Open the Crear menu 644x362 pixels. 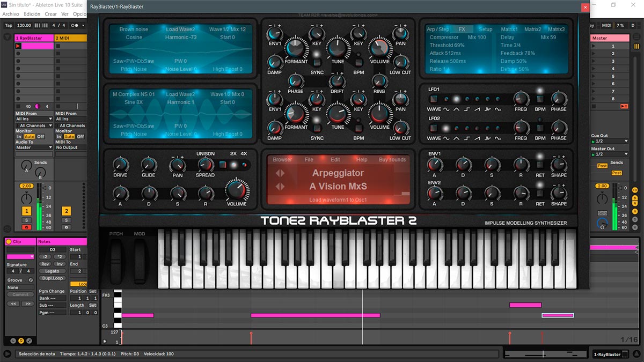tap(51, 14)
